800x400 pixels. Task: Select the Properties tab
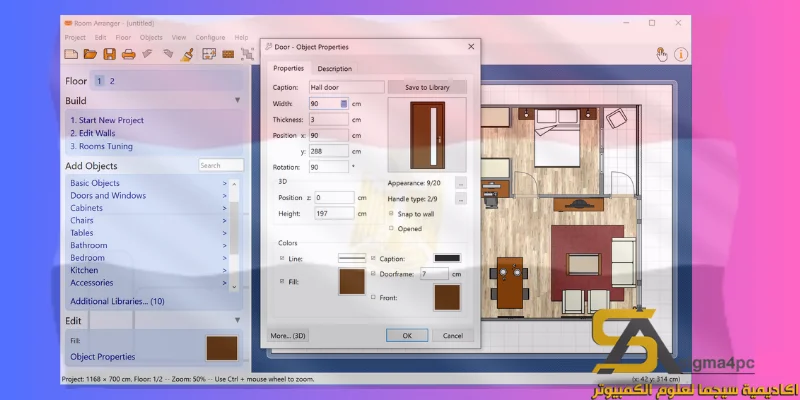pyautogui.click(x=288, y=68)
